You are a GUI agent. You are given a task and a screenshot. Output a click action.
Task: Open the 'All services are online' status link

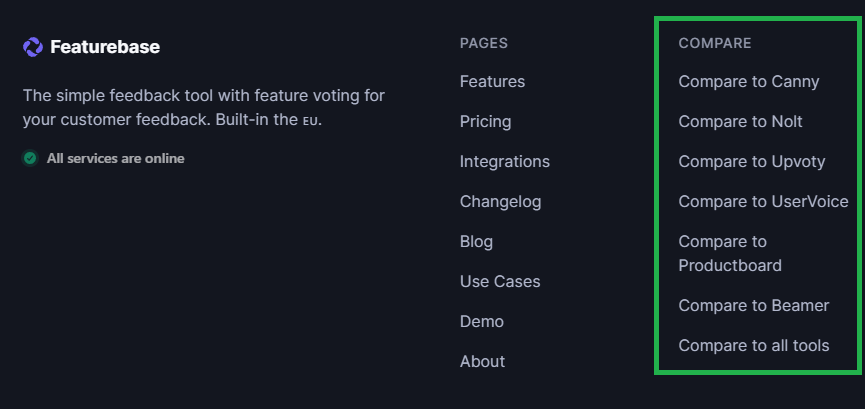[115, 158]
